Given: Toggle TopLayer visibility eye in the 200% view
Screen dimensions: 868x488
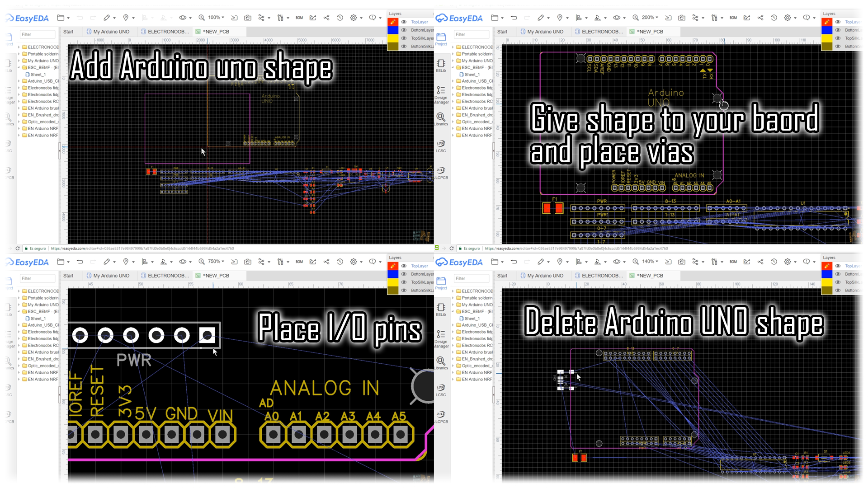Looking at the screenshot, I should tap(838, 22).
